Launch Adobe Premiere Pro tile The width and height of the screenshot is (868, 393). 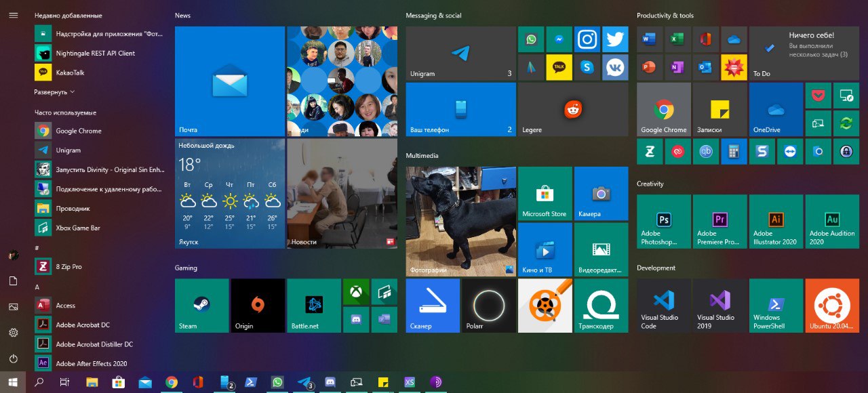pyautogui.click(x=719, y=222)
